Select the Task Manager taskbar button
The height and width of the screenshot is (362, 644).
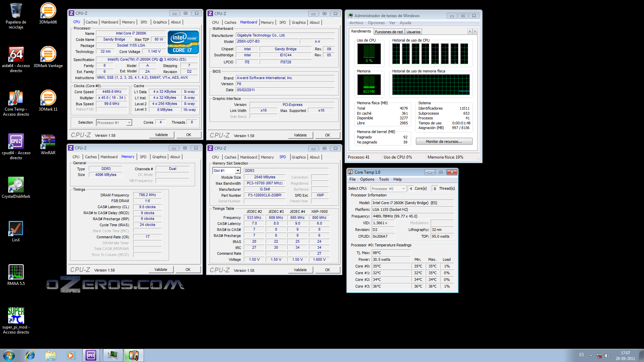[113, 355]
